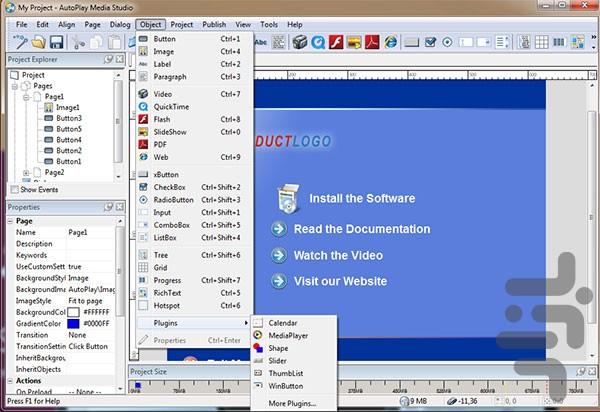Choose Hotspot from the Object menu
The width and height of the screenshot is (600, 412).
[195, 306]
